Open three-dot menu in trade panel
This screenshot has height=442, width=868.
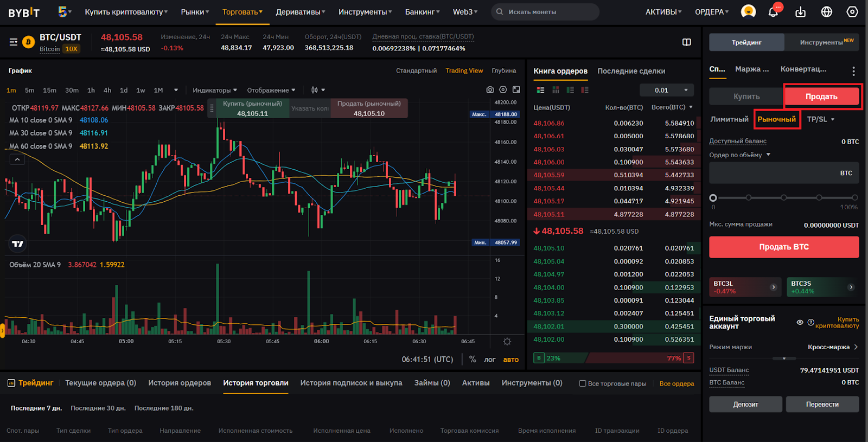tap(853, 71)
